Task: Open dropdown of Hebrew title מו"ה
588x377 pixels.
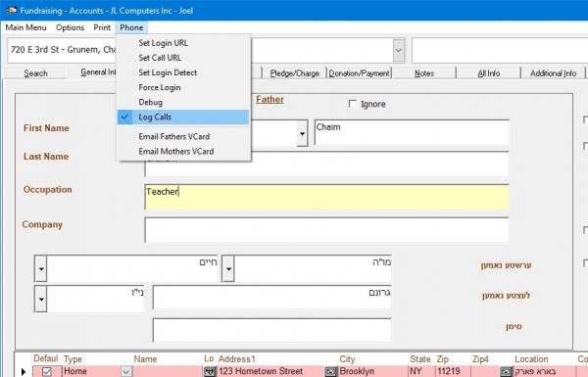Action: coord(228,268)
